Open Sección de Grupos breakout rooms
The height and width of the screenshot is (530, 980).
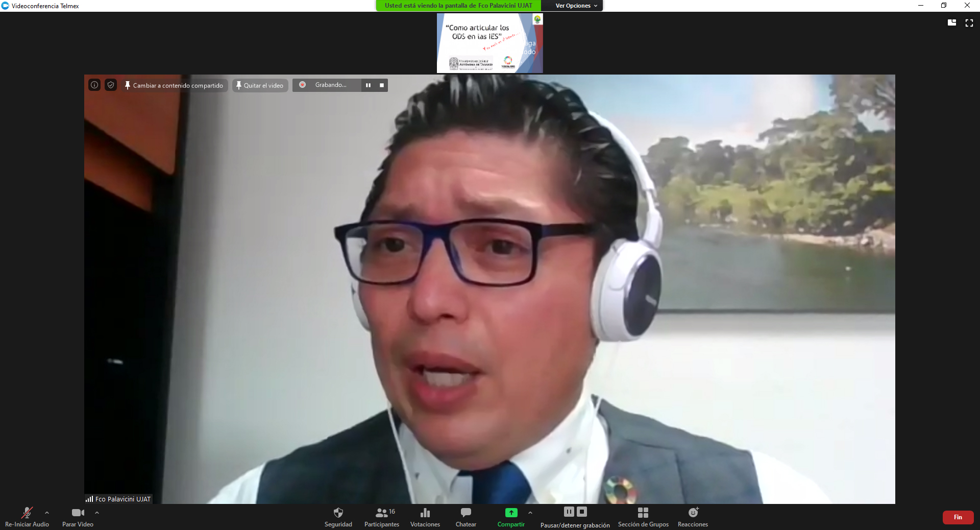coord(643,516)
